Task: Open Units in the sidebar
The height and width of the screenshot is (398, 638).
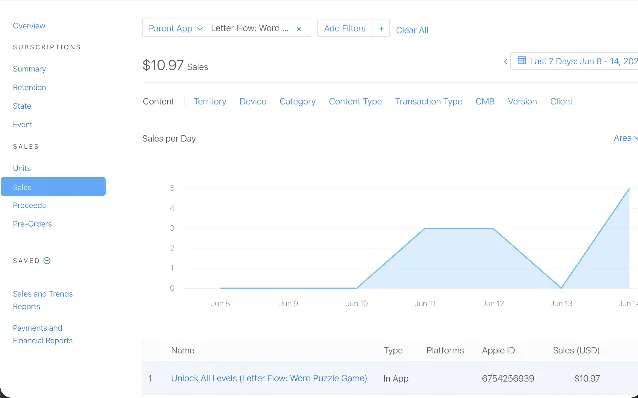Action: point(22,168)
